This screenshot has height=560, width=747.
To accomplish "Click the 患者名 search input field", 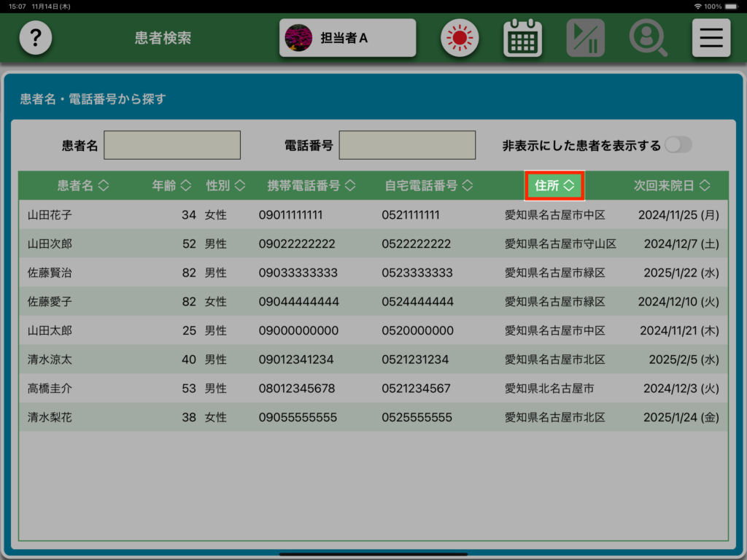I will coord(172,145).
